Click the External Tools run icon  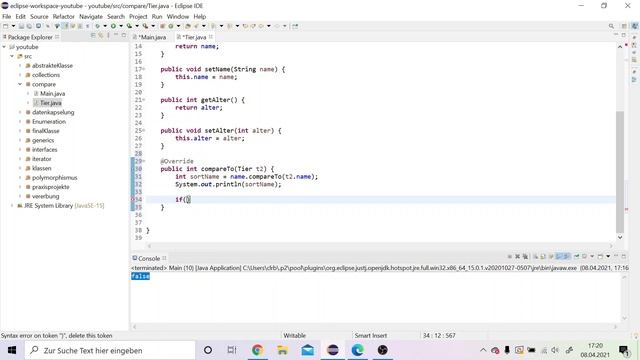click(x=145, y=26)
